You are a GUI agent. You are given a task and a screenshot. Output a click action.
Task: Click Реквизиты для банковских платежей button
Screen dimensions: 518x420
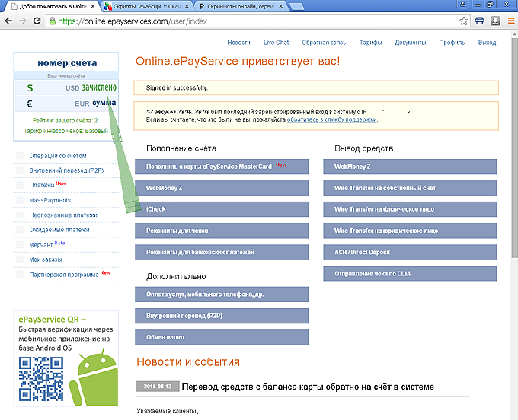pyautogui.click(x=222, y=252)
